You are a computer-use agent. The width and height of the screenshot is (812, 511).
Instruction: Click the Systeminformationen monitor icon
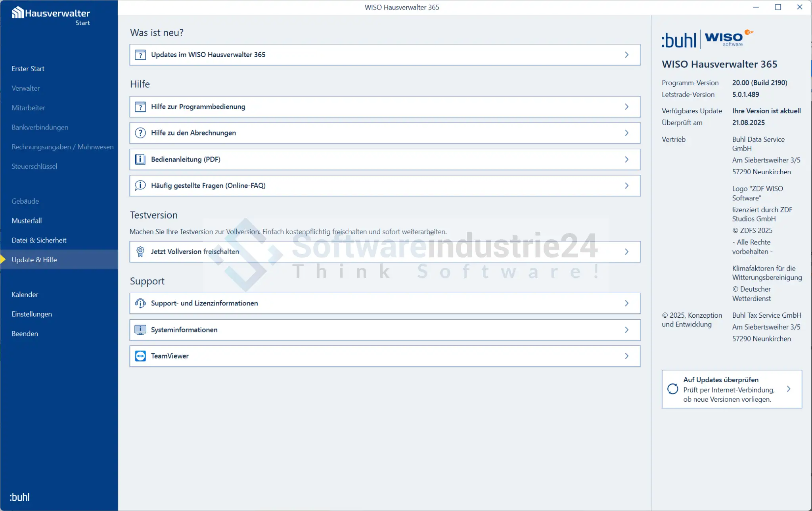tap(140, 330)
